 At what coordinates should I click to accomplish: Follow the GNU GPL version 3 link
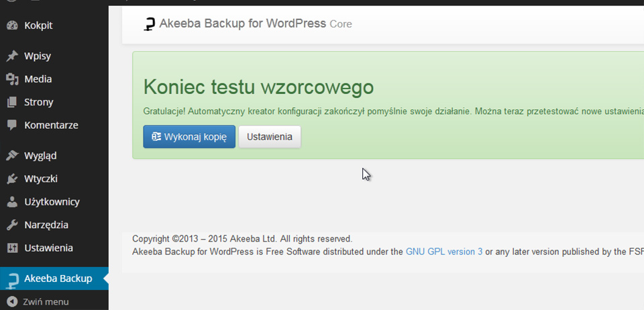[x=444, y=252]
